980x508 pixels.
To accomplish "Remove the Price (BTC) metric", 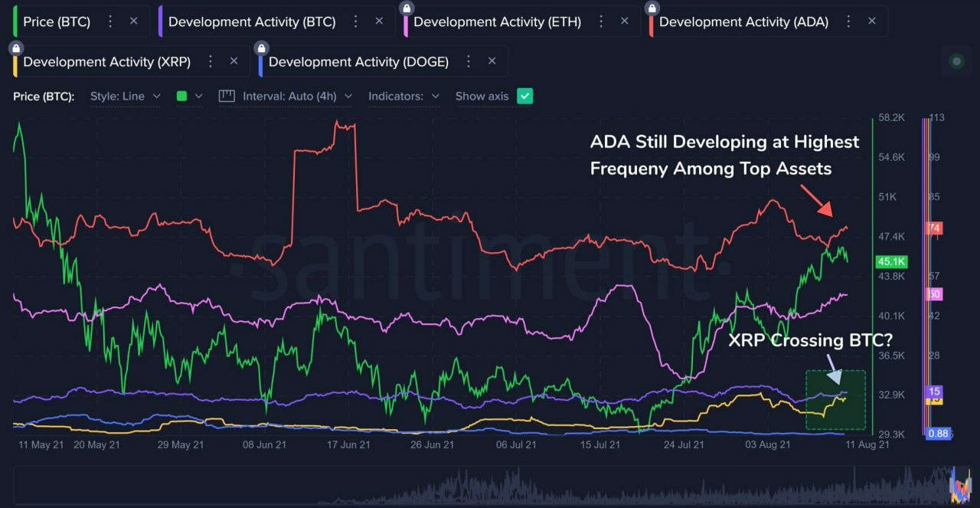I will 133,21.
